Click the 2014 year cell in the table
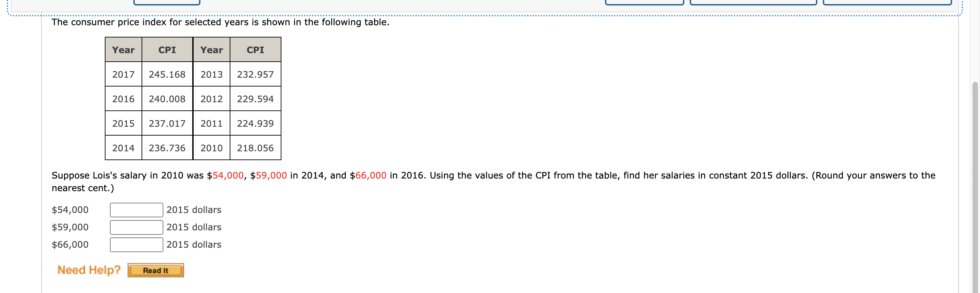The height and width of the screenshot is (293, 980). 123,148
